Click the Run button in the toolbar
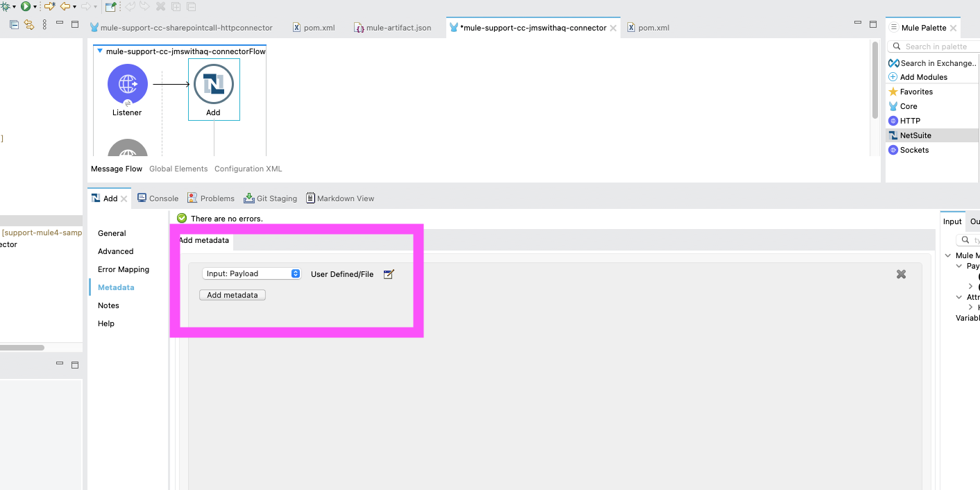The image size is (980, 490). point(25,6)
